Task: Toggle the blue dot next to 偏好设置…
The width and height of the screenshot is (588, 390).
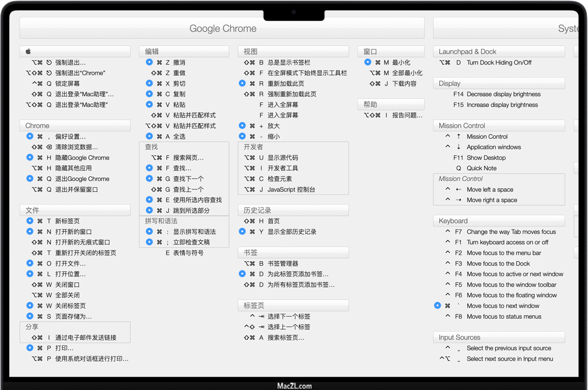Action: pos(30,136)
